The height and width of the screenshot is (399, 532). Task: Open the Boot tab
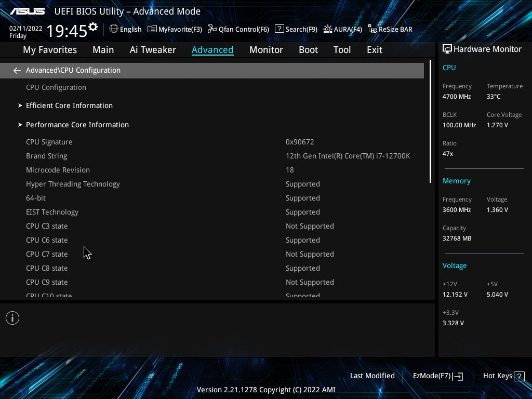click(308, 50)
